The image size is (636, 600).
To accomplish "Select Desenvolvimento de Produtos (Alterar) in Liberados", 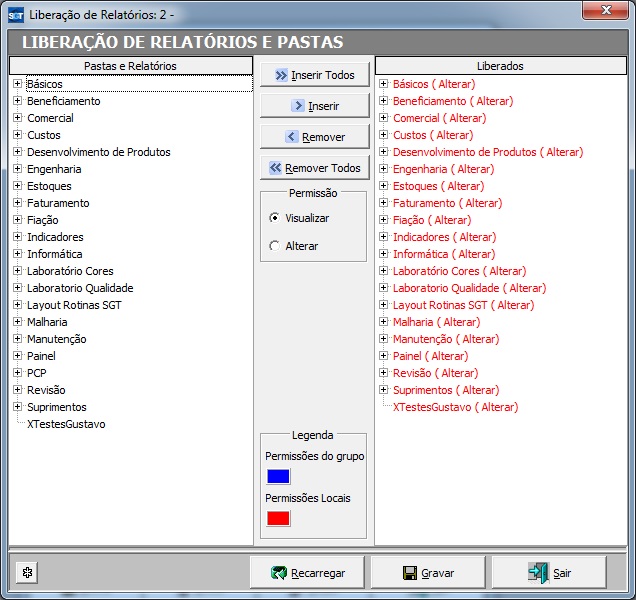I will (x=488, y=152).
